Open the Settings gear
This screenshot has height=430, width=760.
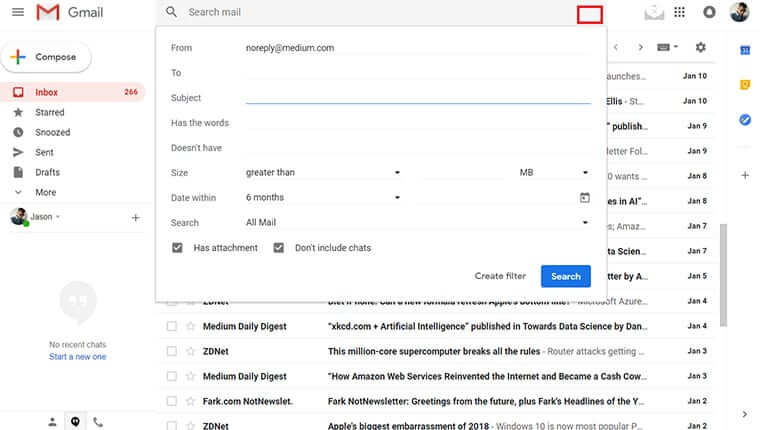tap(700, 48)
